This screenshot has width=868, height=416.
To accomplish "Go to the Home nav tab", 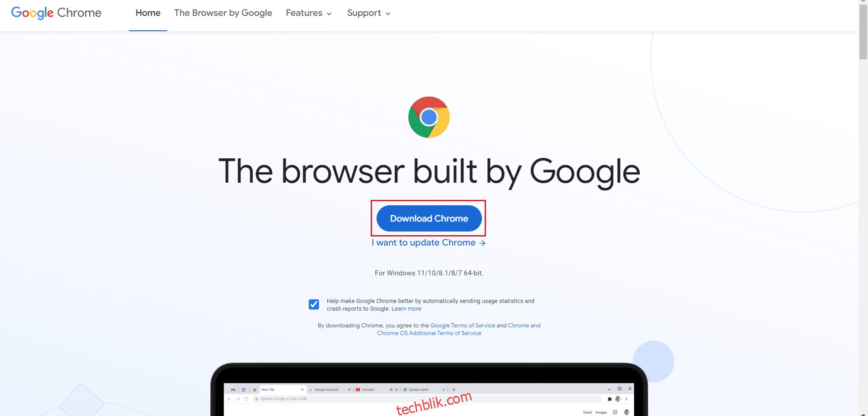I will [148, 13].
